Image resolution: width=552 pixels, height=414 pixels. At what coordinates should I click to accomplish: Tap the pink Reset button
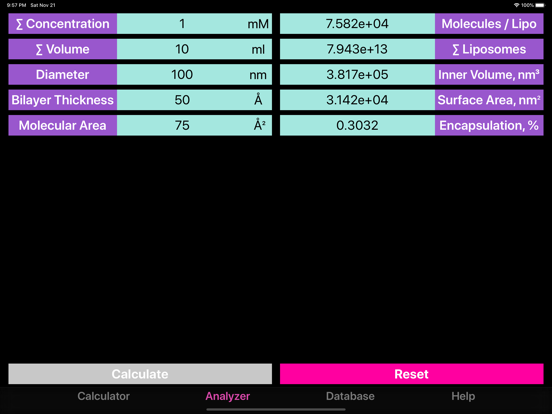(412, 374)
